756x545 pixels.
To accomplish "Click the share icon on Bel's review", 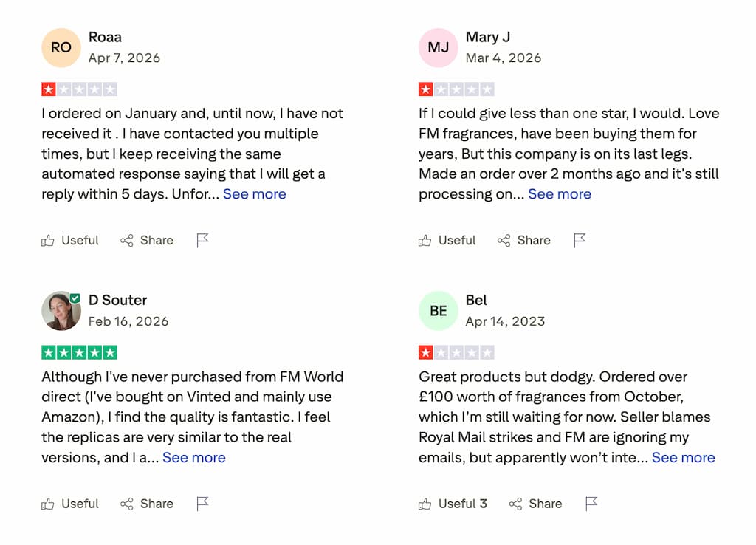I will (x=515, y=504).
